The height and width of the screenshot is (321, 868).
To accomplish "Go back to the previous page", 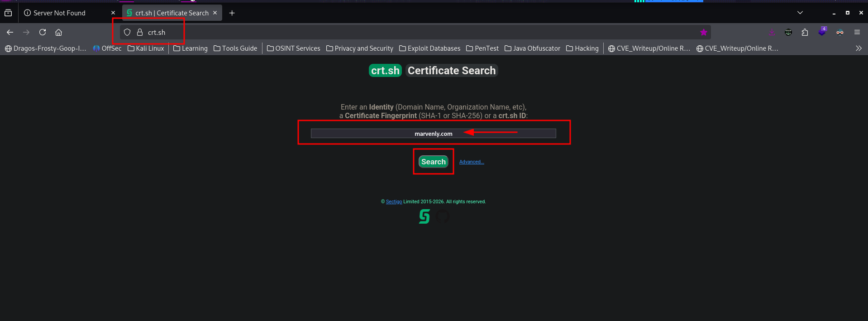I will point(10,32).
